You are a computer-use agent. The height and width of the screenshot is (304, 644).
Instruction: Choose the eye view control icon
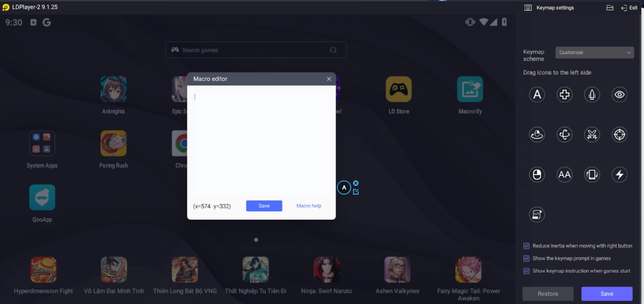click(x=619, y=95)
